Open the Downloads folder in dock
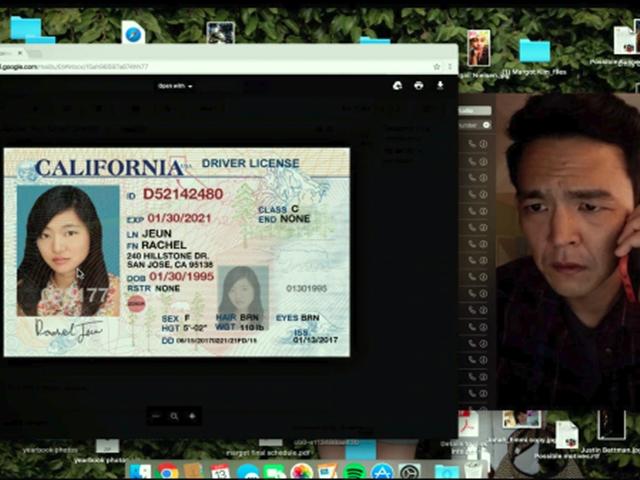Viewport: 640px width, 480px height. (447, 472)
